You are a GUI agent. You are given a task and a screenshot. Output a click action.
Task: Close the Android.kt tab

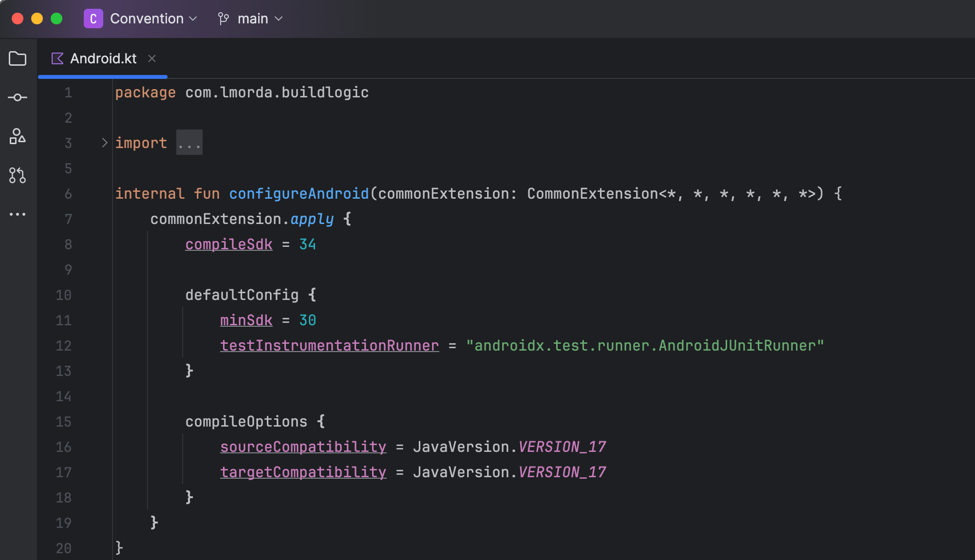[152, 59]
